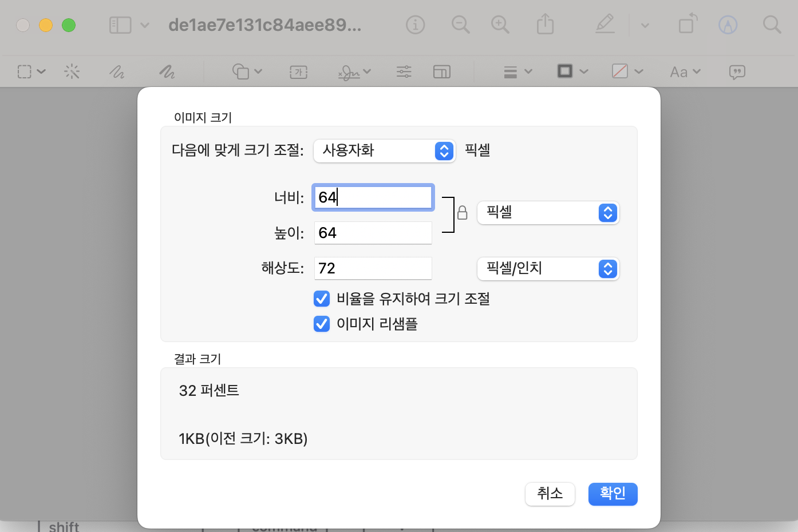Image resolution: width=798 pixels, height=532 pixels.
Task: Click the 너비 width input field
Action: point(373,197)
